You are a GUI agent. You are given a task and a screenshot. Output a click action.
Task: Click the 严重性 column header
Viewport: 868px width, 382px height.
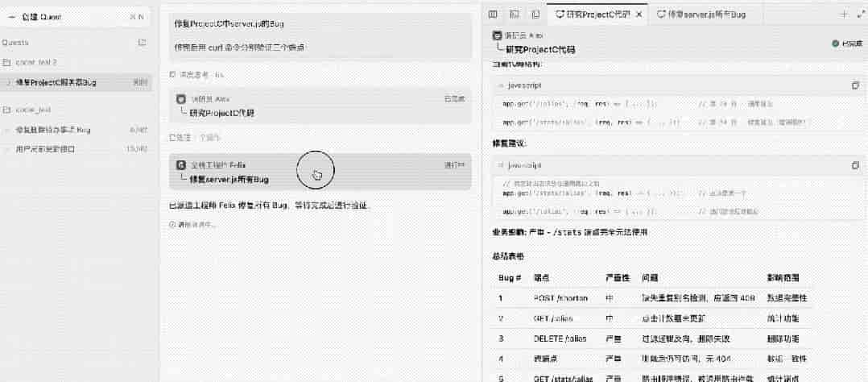coord(618,276)
